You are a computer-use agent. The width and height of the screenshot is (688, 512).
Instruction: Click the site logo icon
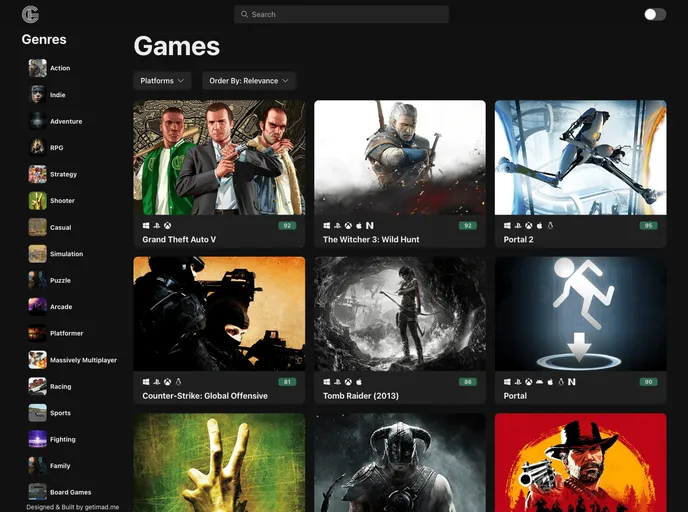point(30,14)
